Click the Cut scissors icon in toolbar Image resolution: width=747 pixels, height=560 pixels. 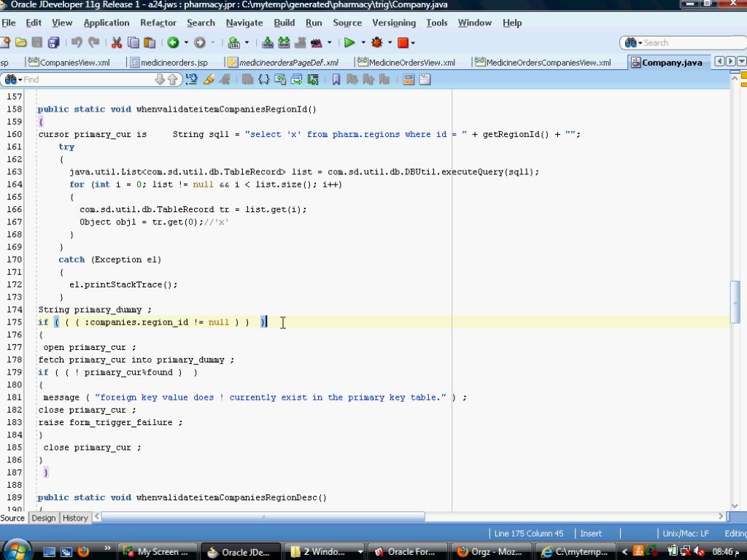point(116,43)
